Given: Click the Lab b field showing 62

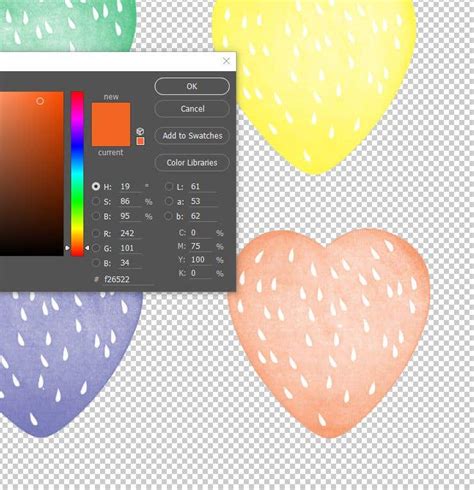Looking at the screenshot, I should (203, 216).
